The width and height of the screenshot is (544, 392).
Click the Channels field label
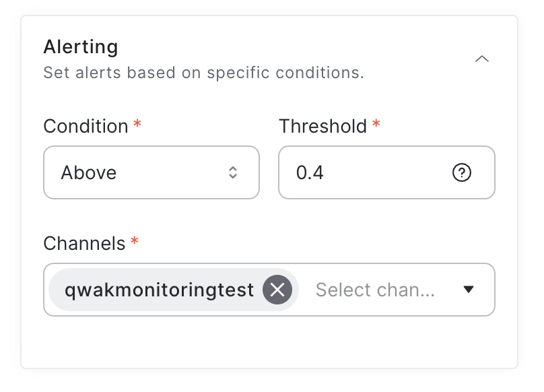84,243
